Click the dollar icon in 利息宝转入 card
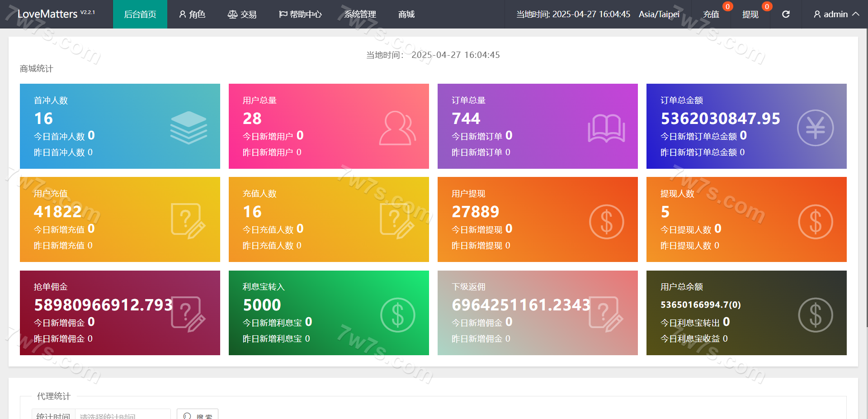This screenshot has width=868, height=419. [397, 315]
